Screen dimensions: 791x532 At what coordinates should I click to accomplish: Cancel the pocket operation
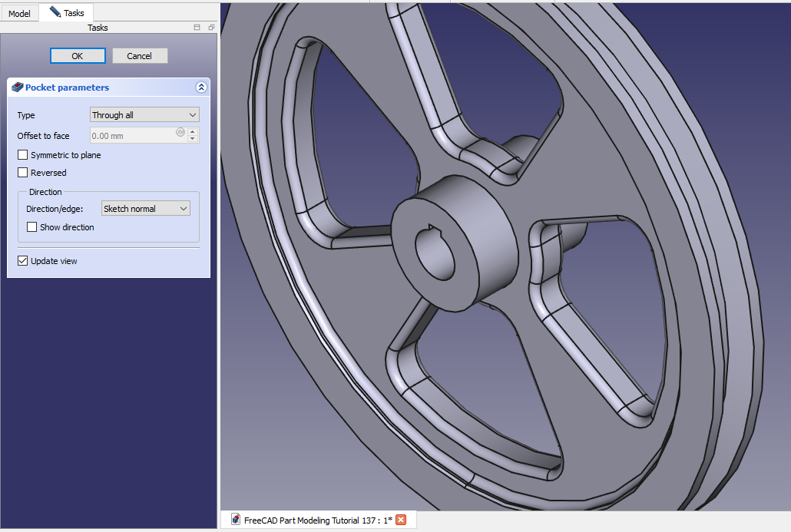pyautogui.click(x=140, y=56)
